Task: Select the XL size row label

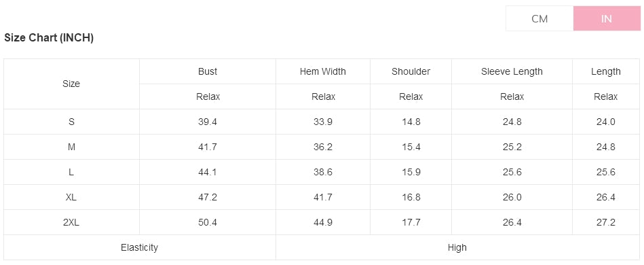Action: coord(71,197)
